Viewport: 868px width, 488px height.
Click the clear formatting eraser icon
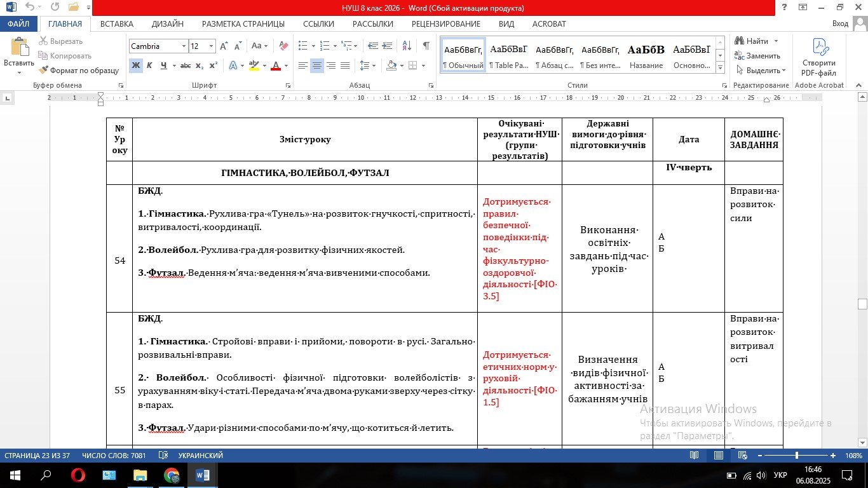point(283,46)
